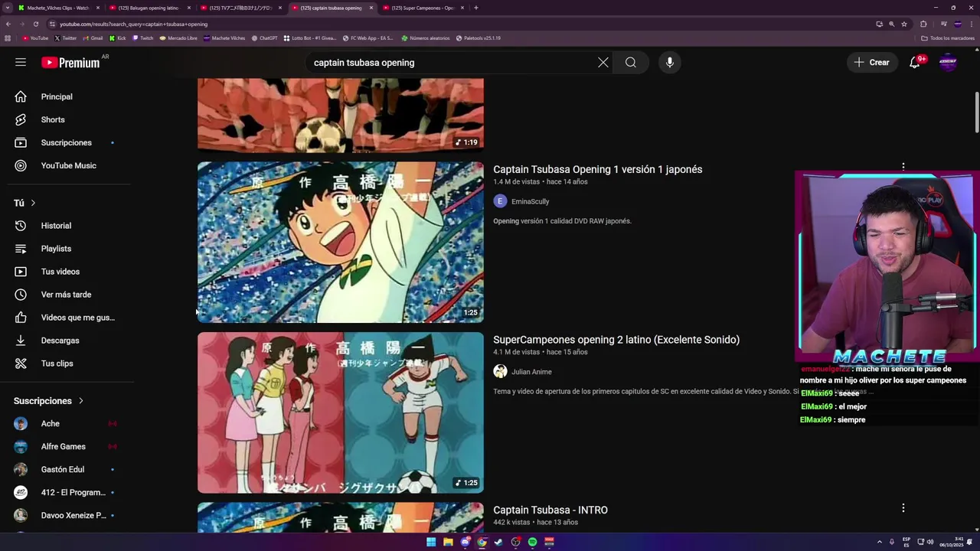Bookmark this page with the star
The height and width of the screenshot is (551, 980).
coord(904,24)
